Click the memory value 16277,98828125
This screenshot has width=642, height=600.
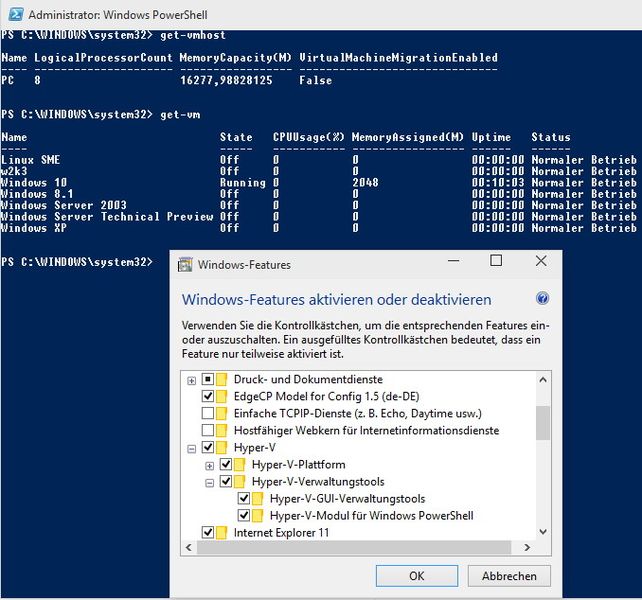226,80
